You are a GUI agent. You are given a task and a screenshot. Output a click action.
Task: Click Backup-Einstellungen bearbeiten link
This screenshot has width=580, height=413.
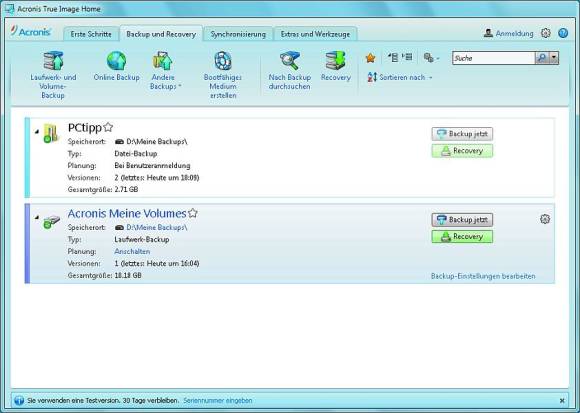tap(483, 276)
